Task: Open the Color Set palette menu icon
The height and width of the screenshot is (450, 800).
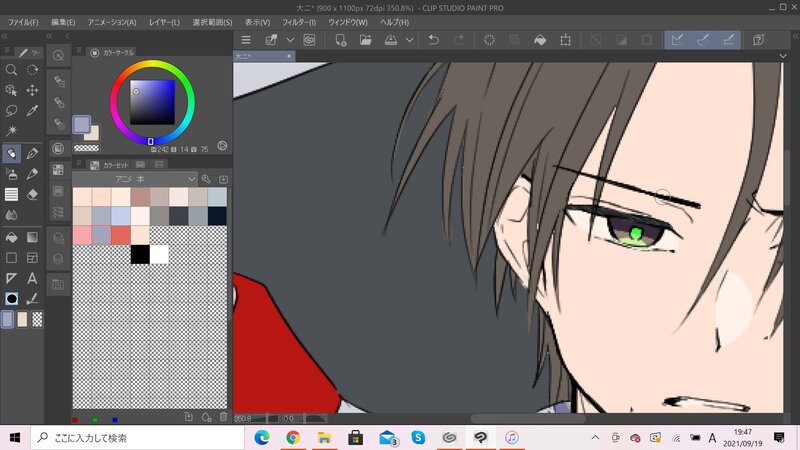Action: tap(79, 162)
